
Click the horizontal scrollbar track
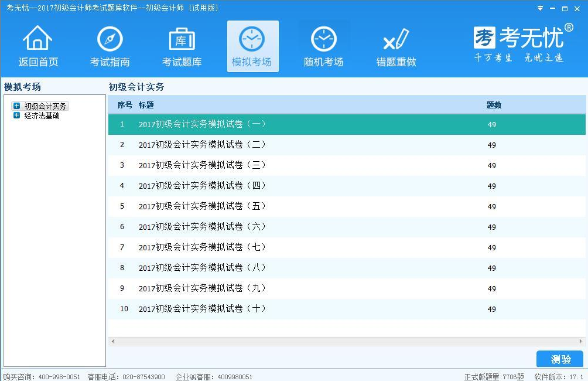347,341
